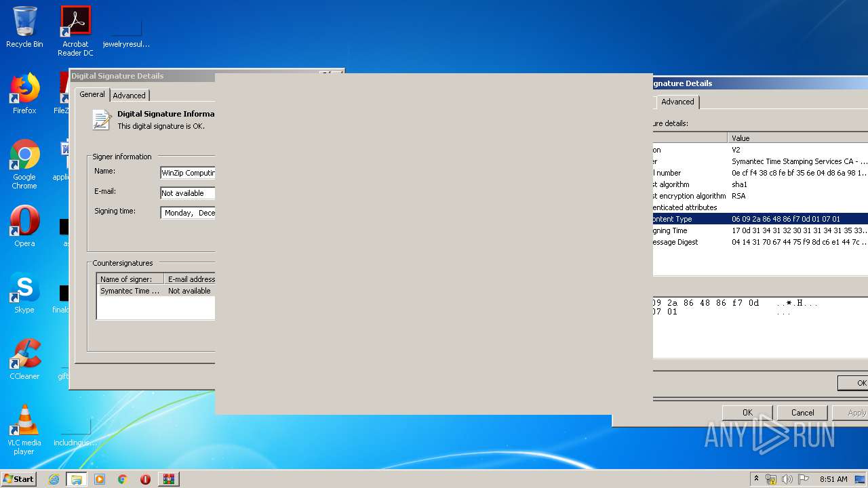Select Symantec Time Stamping Services CA value

[799, 161]
